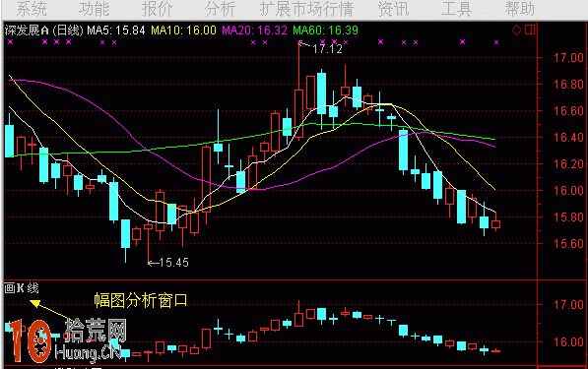Click the 16.60 price axis label
The width and height of the screenshot is (588, 369).
pyautogui.click(x=569, y=111)
